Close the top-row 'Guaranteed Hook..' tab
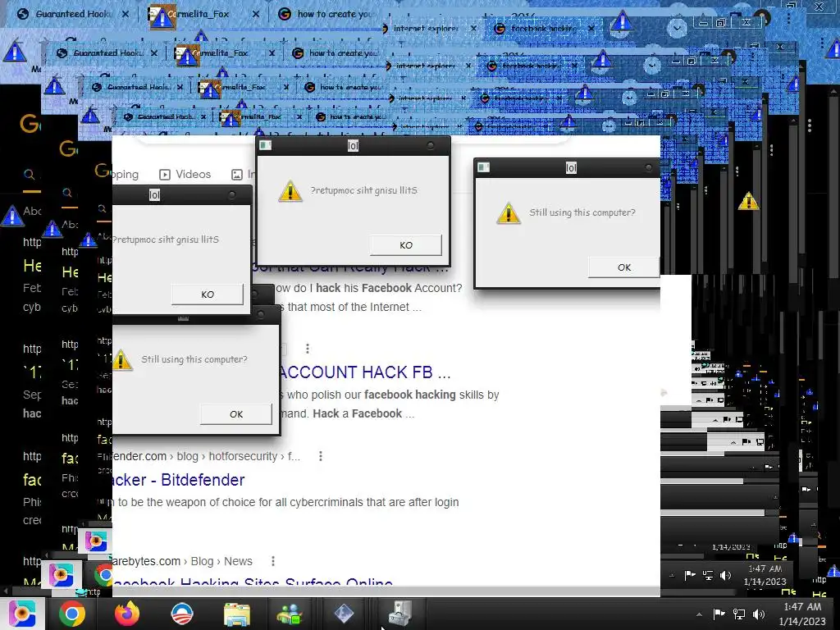Screen dimensions: 840x630 [126, 15]
